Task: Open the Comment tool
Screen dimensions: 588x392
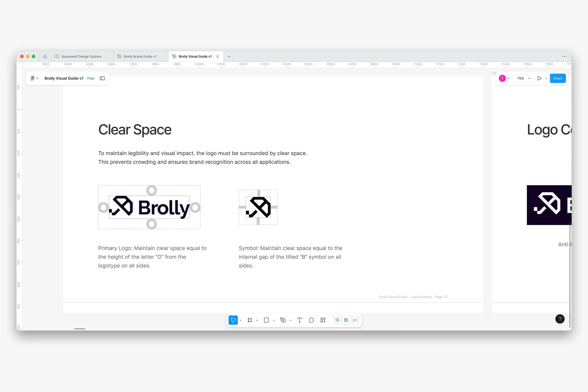Action: point(311,320)
